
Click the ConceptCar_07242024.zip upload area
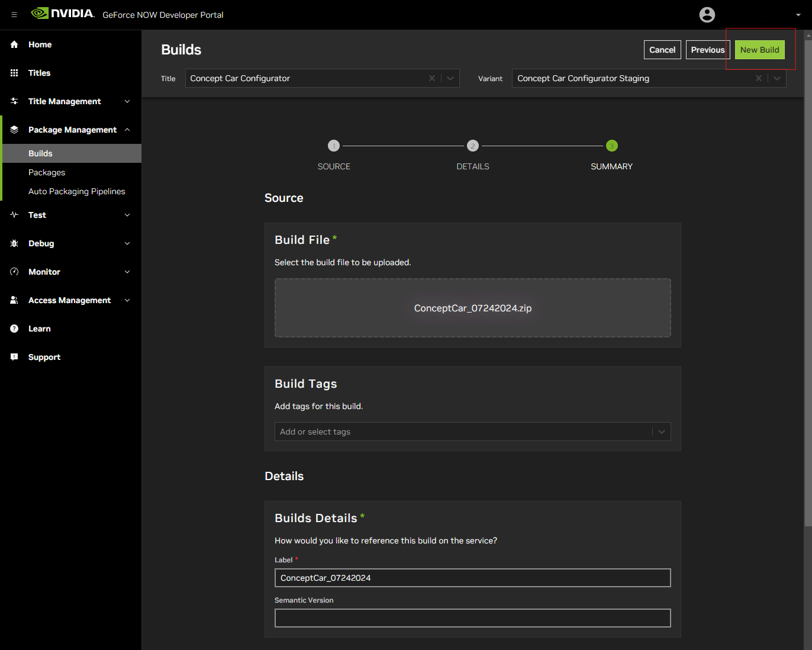[x=473, y=308]
